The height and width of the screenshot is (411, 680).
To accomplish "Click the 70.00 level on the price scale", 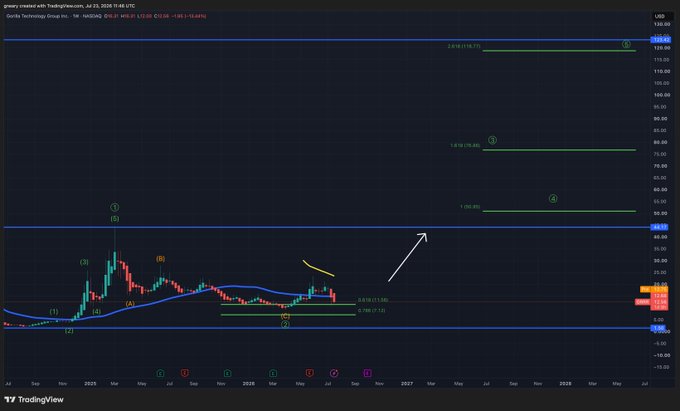I will click(x=662, y=166).
